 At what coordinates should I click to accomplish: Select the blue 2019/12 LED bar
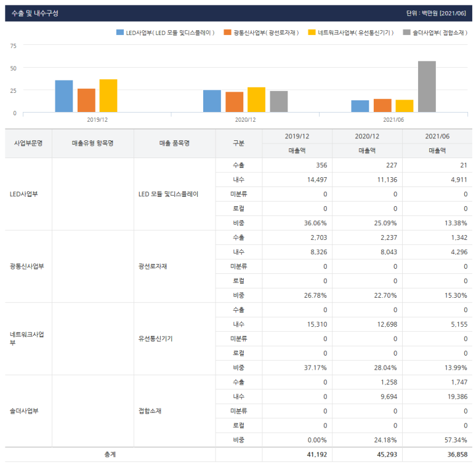(64, 96)
